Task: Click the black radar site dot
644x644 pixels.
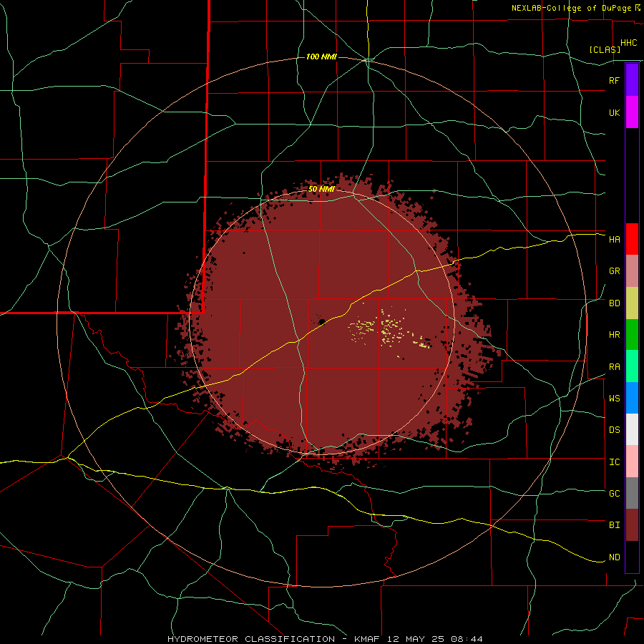Action: pyautogui.click(x=322, y=321)
